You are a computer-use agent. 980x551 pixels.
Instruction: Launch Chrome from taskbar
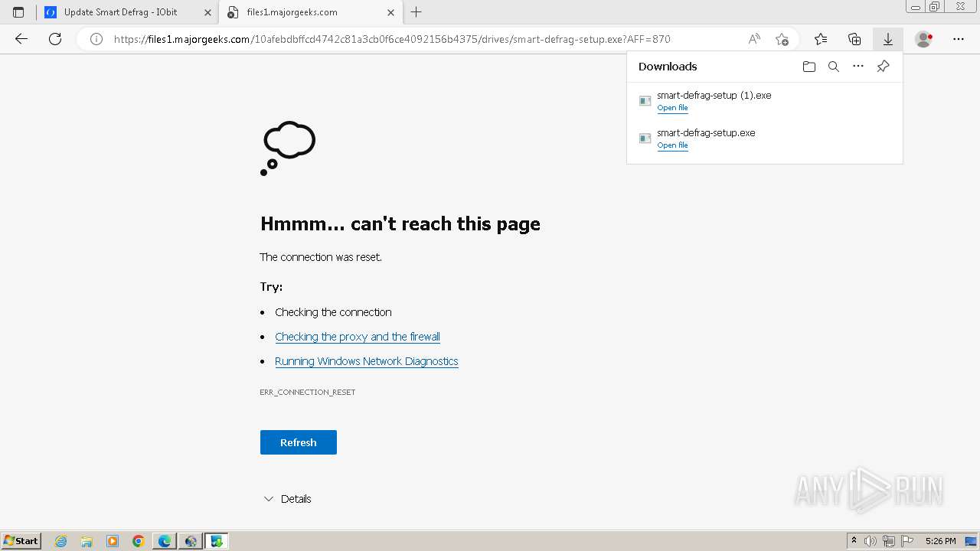pos(139,541)
